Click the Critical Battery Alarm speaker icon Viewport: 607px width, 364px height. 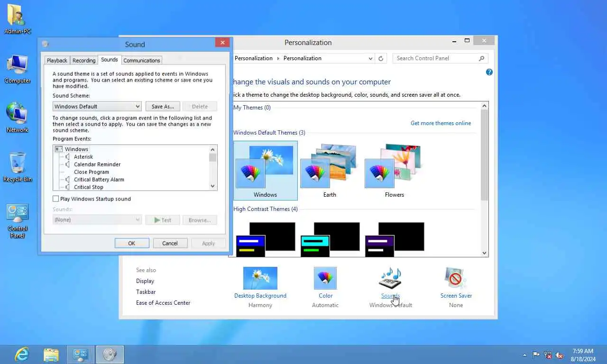coord(68,180)
